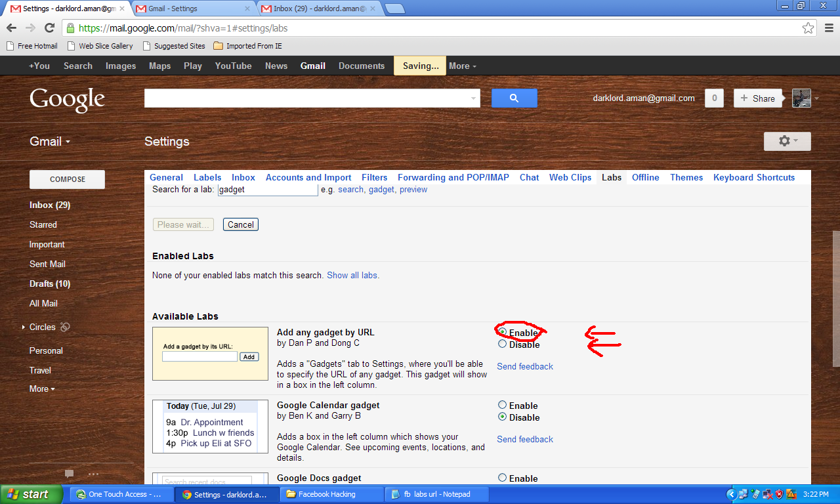Expand the Circles list arrow
Viewport: 840px width, 504px height.
click(24, 327)
